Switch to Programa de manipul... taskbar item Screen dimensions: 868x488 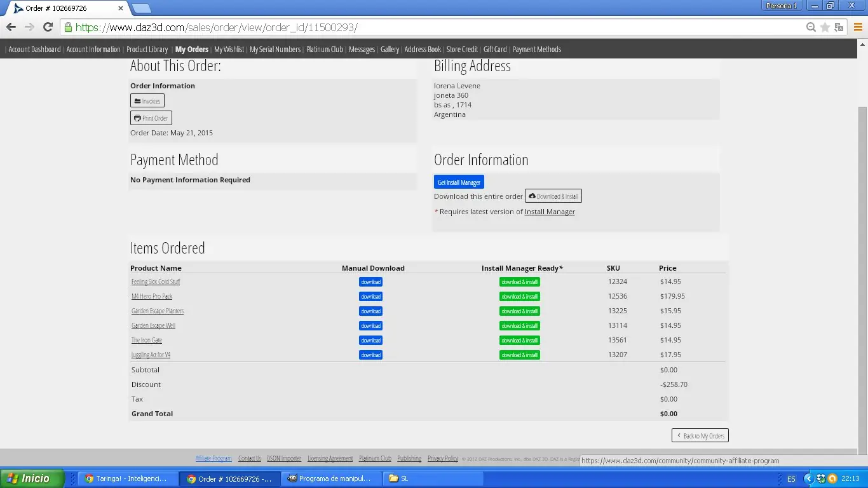(x=330, y=478)
